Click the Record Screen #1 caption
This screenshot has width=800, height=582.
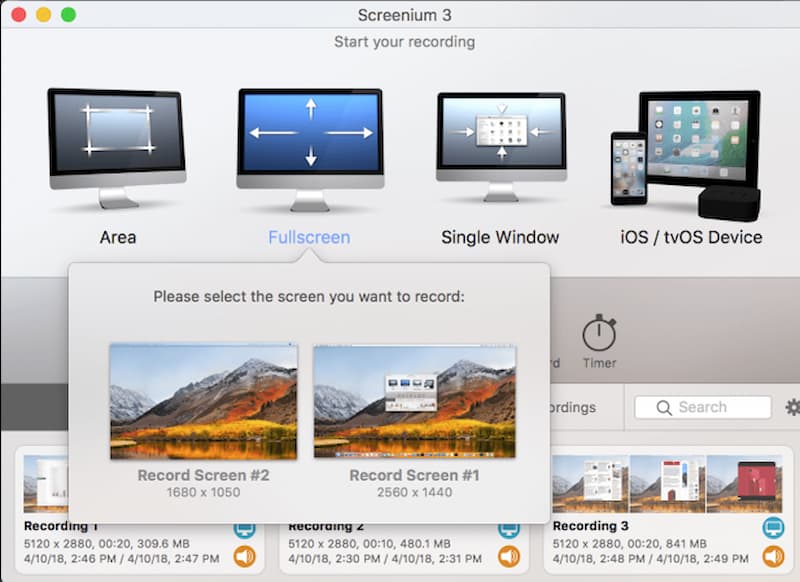[x=414, y=475]
